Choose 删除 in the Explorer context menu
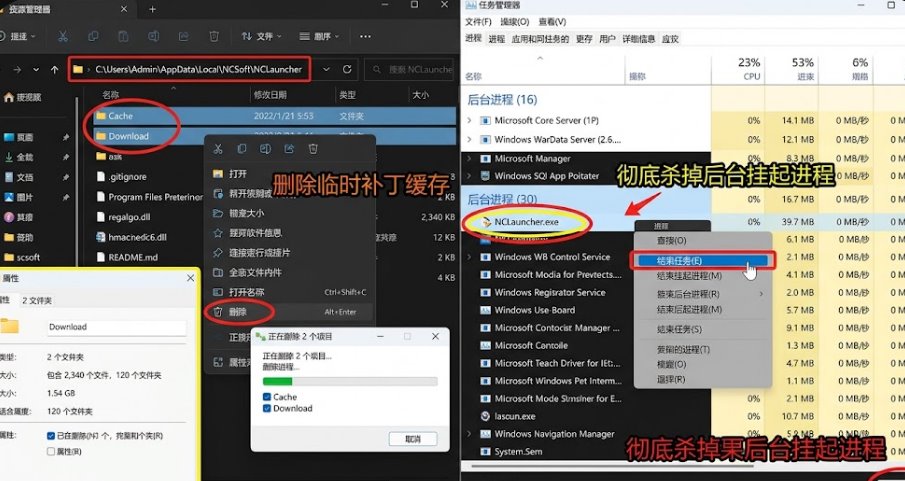This screenshot has height=481, width=905. click(x=238, y=312)
